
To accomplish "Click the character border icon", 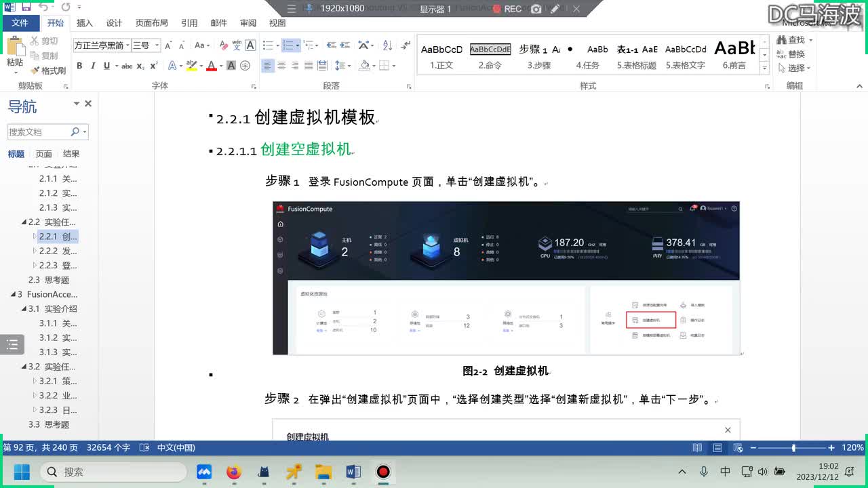I will click(x=250, y=45).
